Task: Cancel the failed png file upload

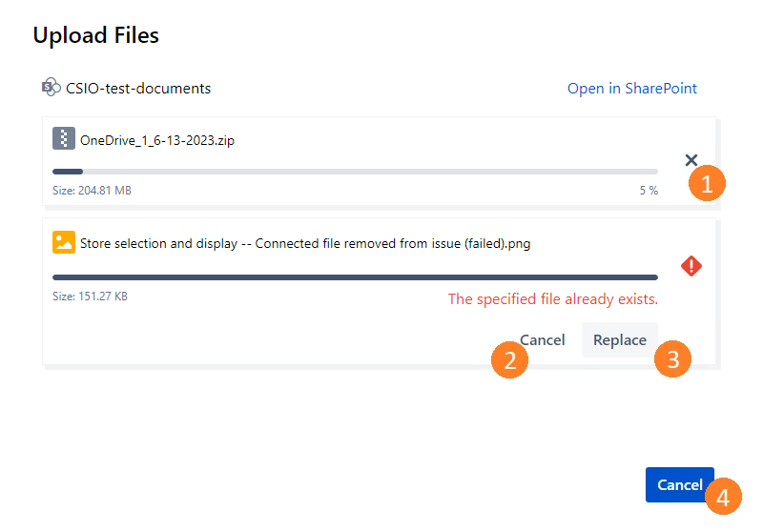Action: [x=542, y=339]
